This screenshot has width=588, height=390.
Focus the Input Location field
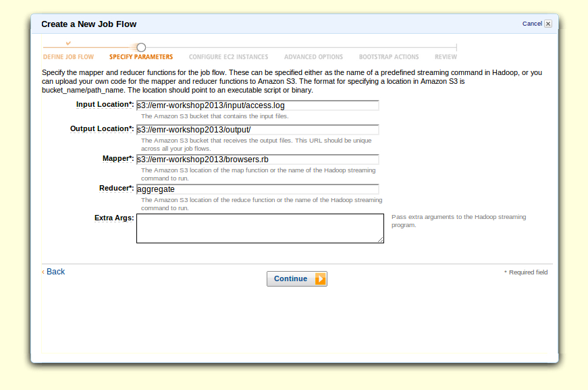click(x=257, y=105)
